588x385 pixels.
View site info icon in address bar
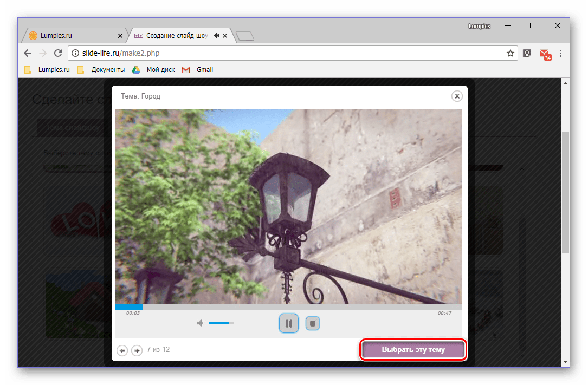click(75, 53)
